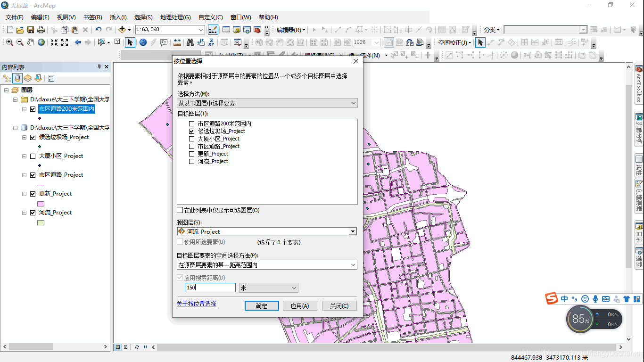
Task: Activate the Select Elements arrow tool
Action: pos(130,42)
